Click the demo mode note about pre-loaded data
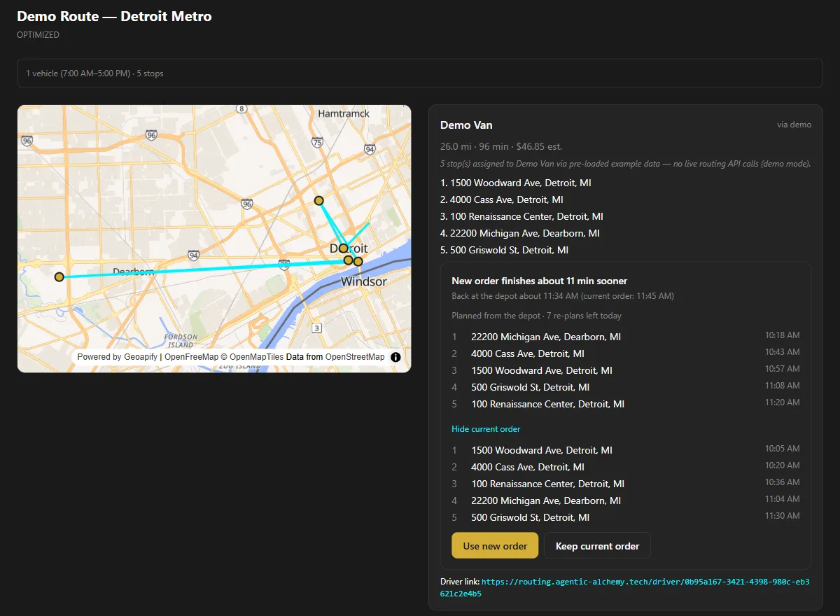 [x=625, y=164]
